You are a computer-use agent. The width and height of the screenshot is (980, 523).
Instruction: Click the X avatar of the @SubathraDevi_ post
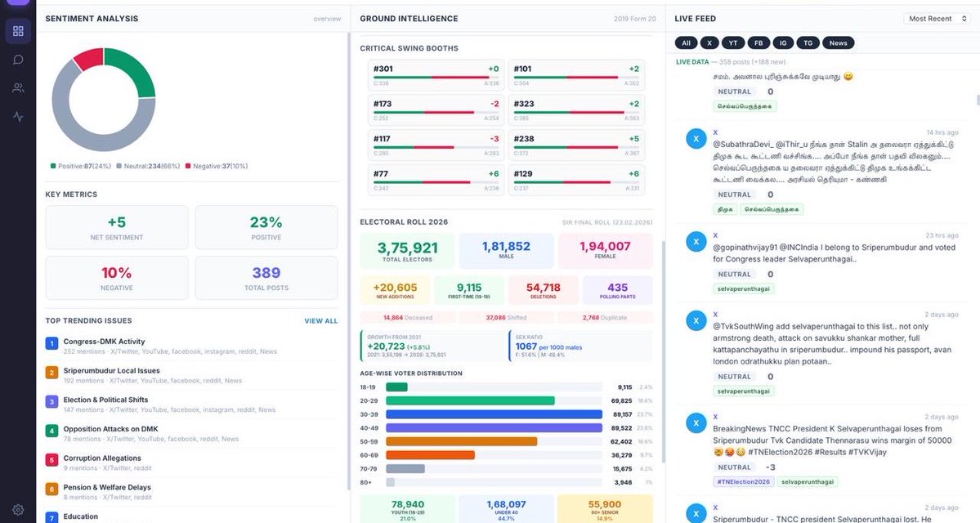coord(696,139)
